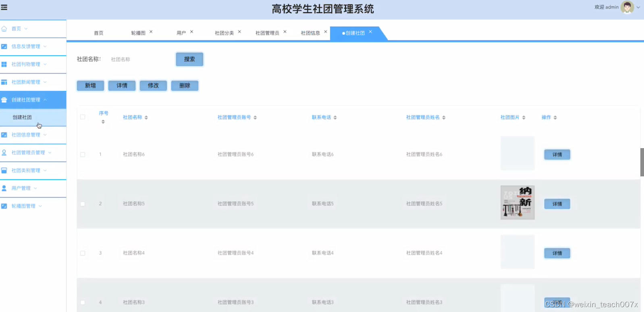Check the row for 社团名称6
This screenshot has height=312, width=644.
pyautogui.click(x=83, y=155)
